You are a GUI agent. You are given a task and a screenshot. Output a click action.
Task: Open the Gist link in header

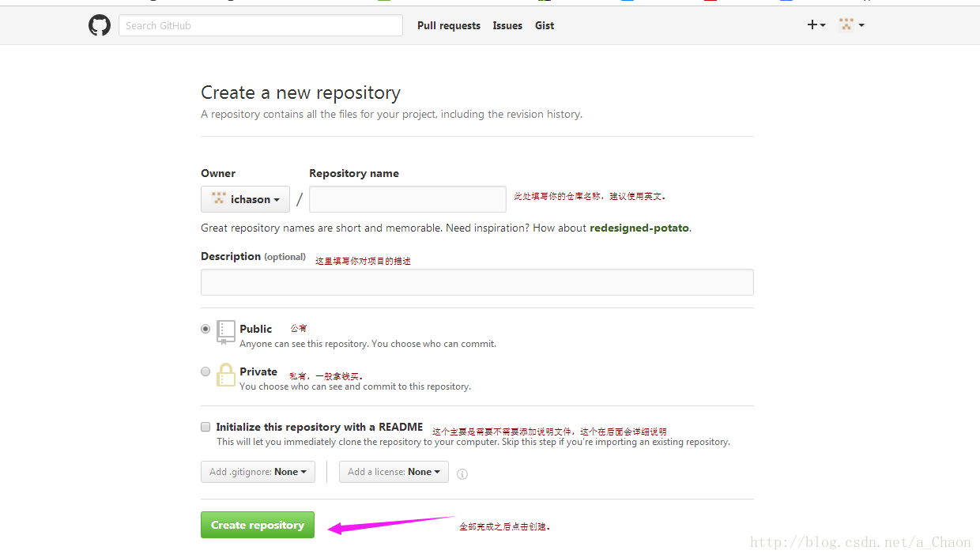(545, 25)
